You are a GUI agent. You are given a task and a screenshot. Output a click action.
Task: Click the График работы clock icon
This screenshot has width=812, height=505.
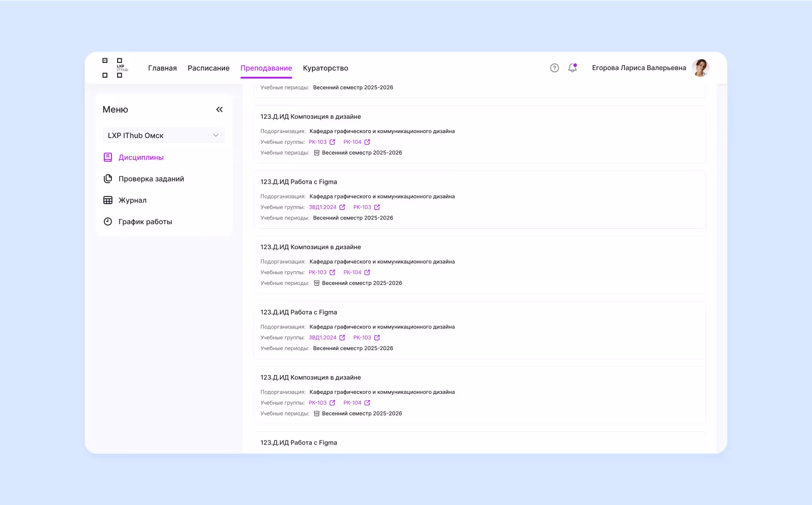pos(108,222)
